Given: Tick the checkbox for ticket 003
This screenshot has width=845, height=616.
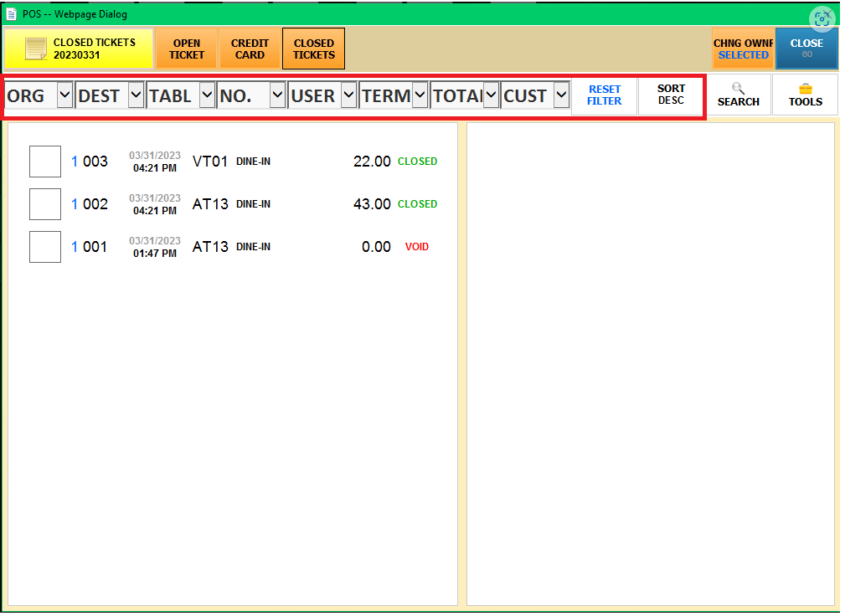Looking at the screenshot, I should (45, 162).
